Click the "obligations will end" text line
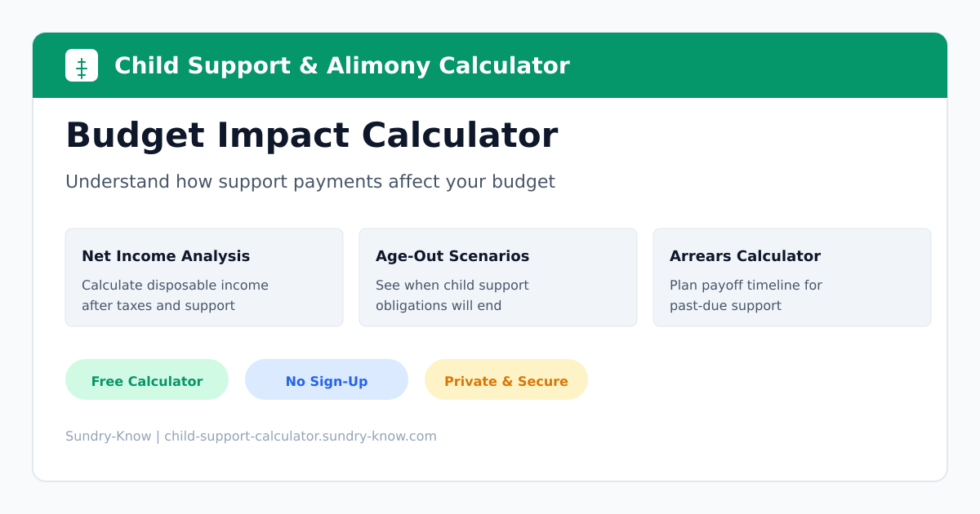Screen dimensions: 980x514 tap(439, 306)
